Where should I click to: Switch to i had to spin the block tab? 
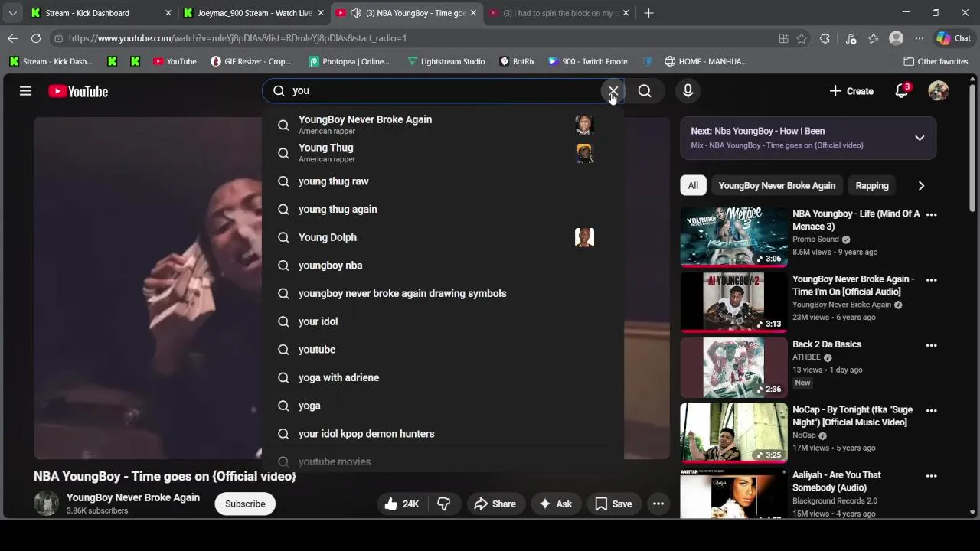[x=559, y=13]
